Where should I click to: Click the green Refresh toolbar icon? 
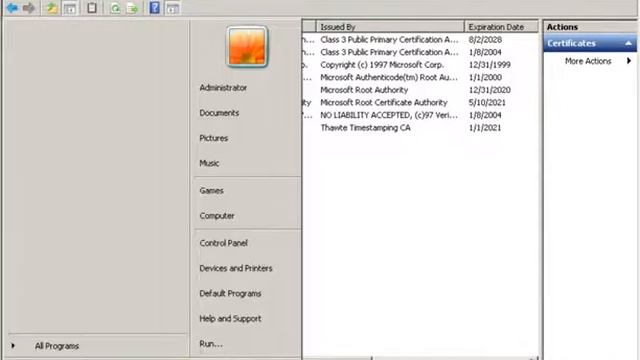[x=116, y=8]
